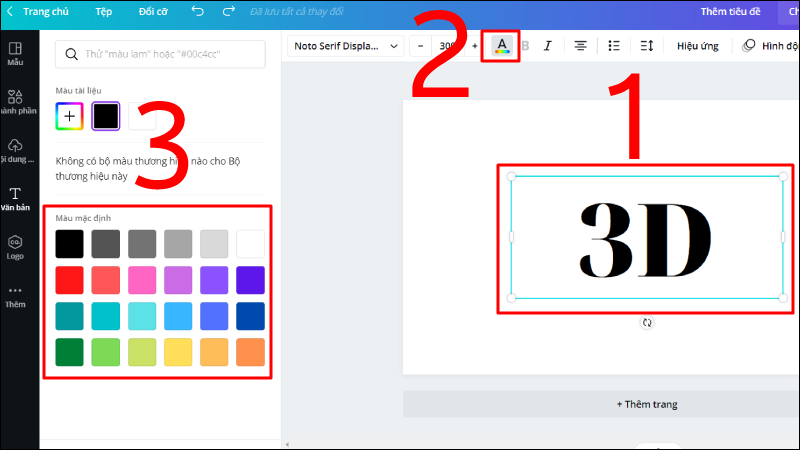Screen dimensions: 800x450
Task: Pick the navy blue default swatch
Action: tap(250, 316)
